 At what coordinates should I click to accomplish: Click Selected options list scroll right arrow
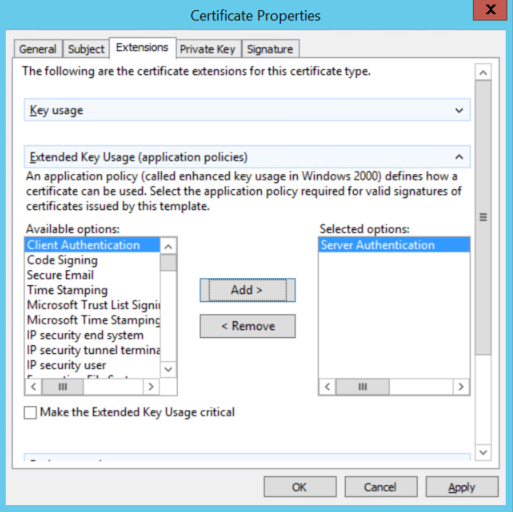pos(461,387)
